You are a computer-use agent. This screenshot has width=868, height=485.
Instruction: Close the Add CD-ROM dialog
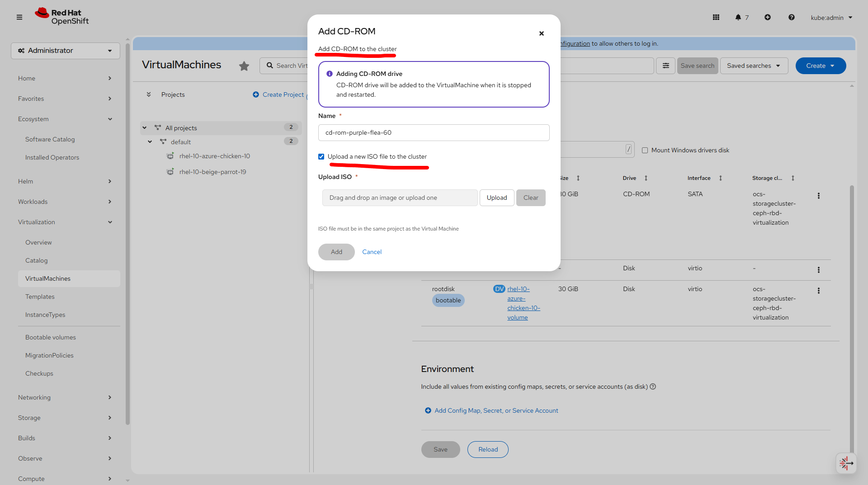[x=542, y=33]
